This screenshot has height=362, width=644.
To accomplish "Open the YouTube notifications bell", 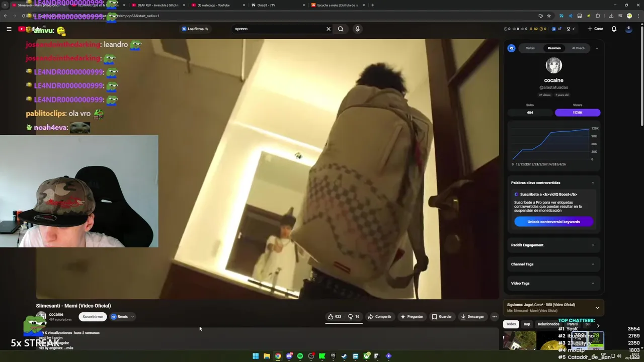I will (614, 29).
